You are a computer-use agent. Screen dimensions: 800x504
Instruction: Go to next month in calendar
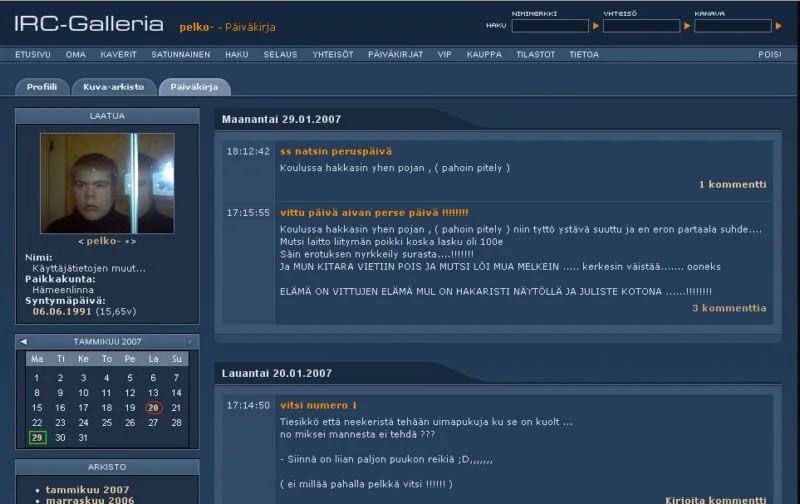pos(190,342)
